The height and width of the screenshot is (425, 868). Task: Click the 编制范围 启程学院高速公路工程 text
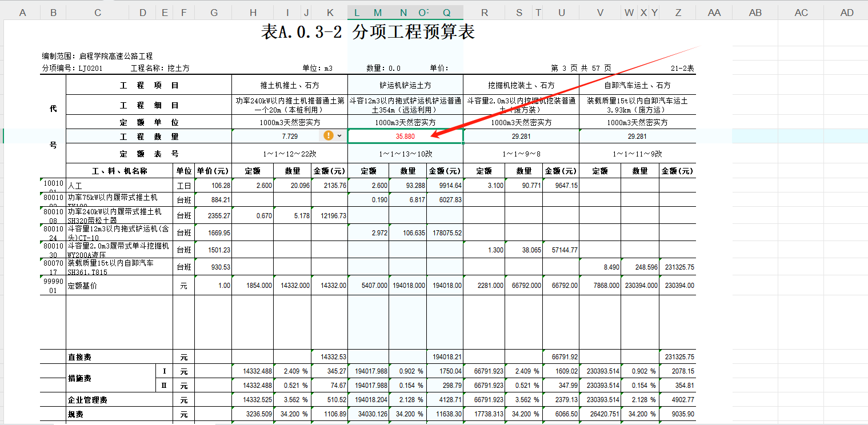click(97, 56)
